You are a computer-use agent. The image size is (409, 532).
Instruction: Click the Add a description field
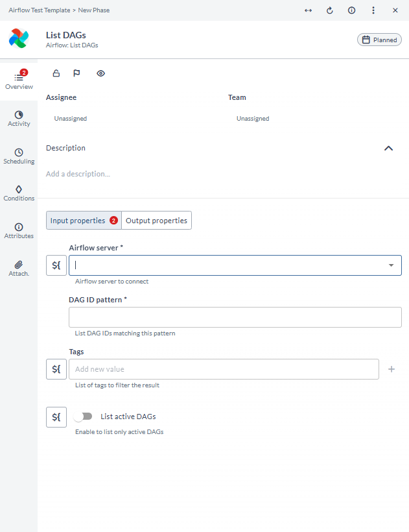(78, 174)
